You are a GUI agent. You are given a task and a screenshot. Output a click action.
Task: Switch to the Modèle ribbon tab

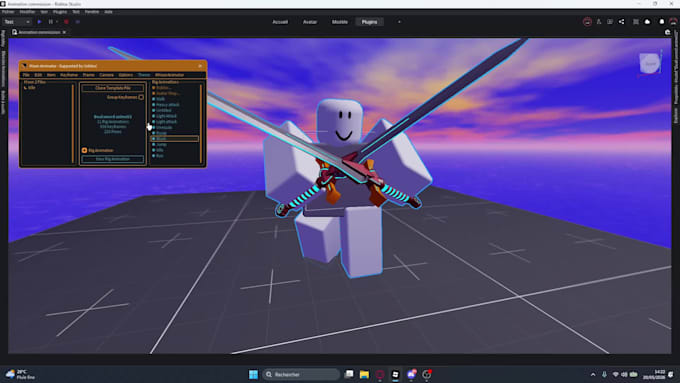coord(340,22)
